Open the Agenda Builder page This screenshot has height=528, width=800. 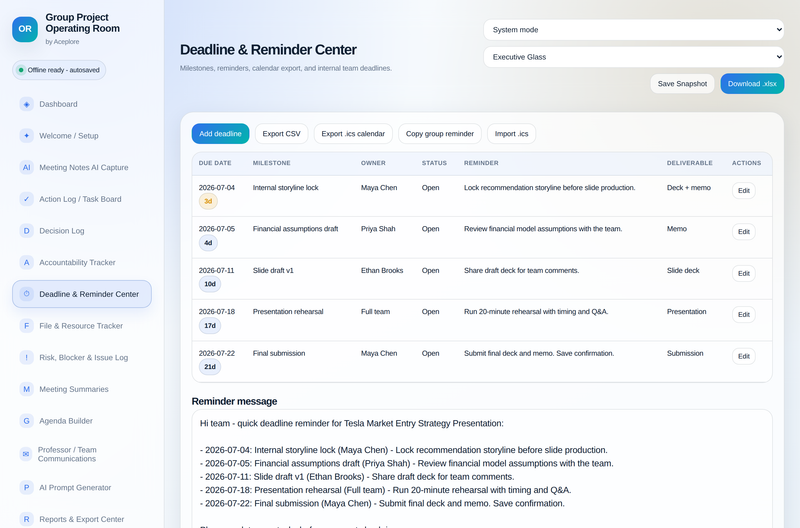(82, 421)
